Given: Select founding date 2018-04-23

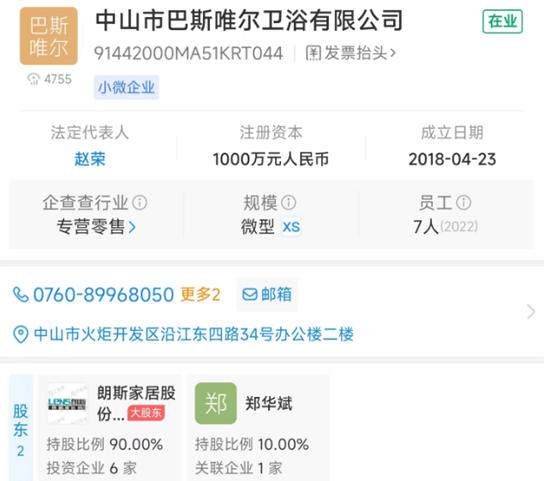Looking at the screenshot, I should [452, 159].
